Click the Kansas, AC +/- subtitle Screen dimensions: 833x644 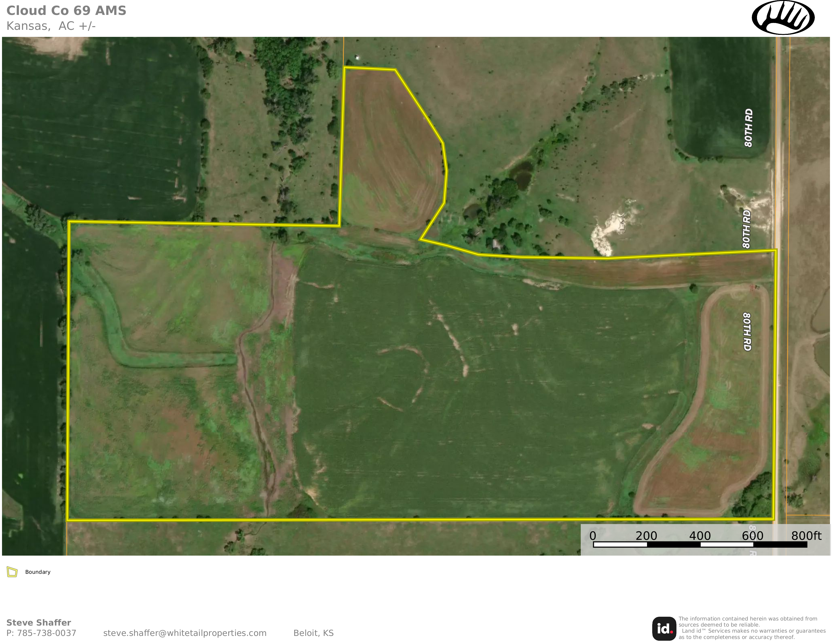coord(51,26)
